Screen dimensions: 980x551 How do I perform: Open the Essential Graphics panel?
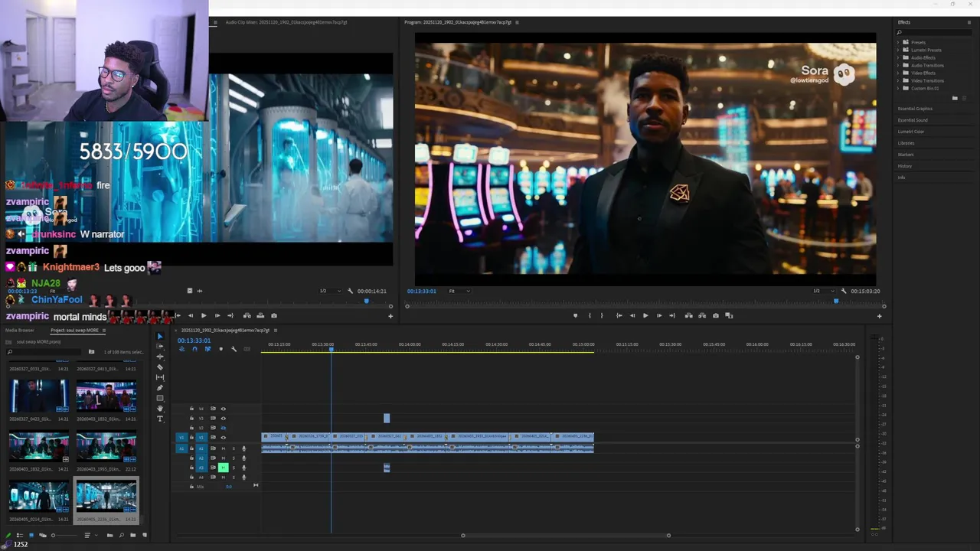click(x=915, y=109)
